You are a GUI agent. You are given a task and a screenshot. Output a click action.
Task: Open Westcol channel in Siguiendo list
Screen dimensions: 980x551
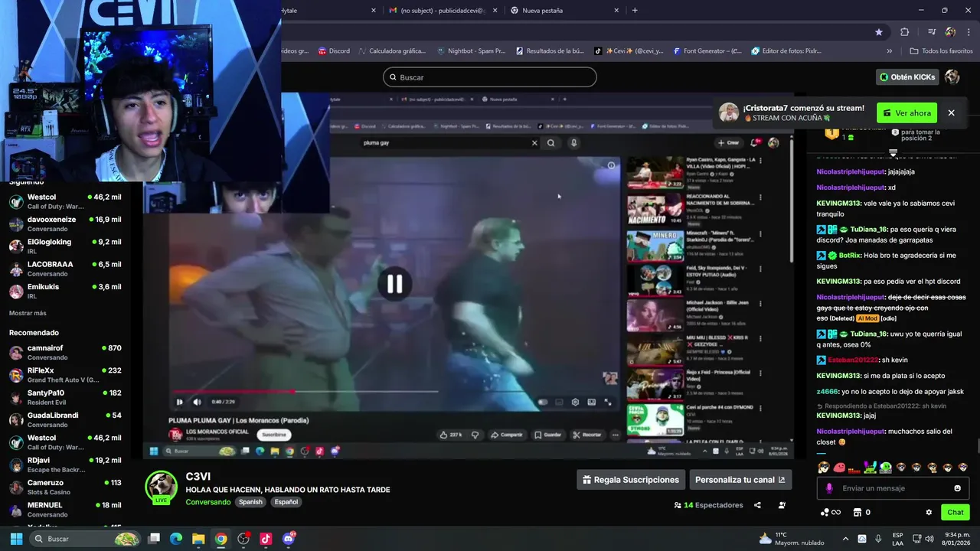pos(65,201)
